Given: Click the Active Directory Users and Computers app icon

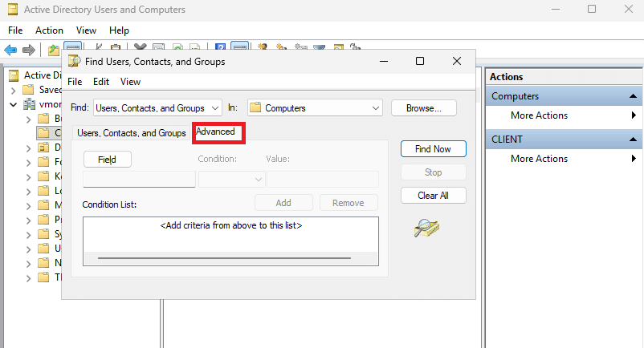Looking at the screenshot, I should click(x=13, y=9).
